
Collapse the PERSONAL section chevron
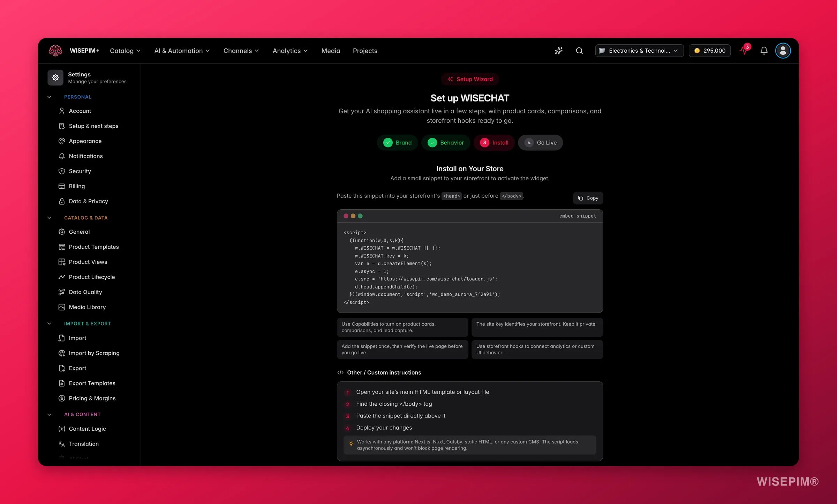[49, 97]
